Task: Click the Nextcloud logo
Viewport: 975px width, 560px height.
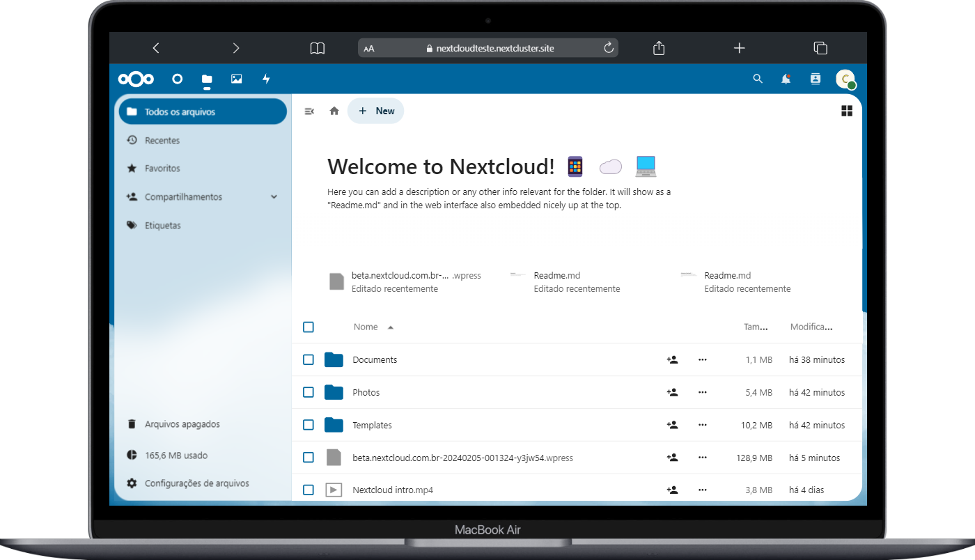Action: coord(136,79)
